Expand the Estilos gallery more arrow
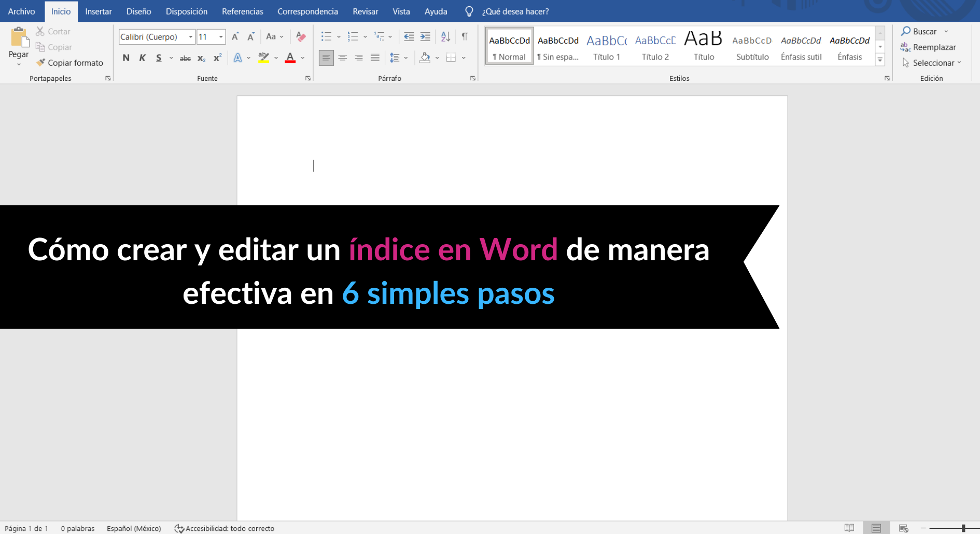 pyautogui.click(x=880, y=60)
